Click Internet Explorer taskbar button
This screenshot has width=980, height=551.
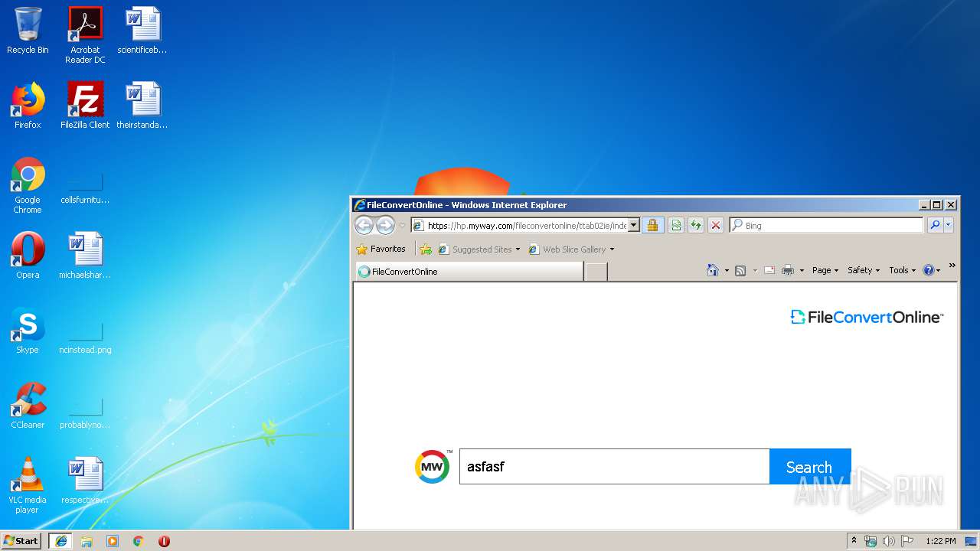60,541
